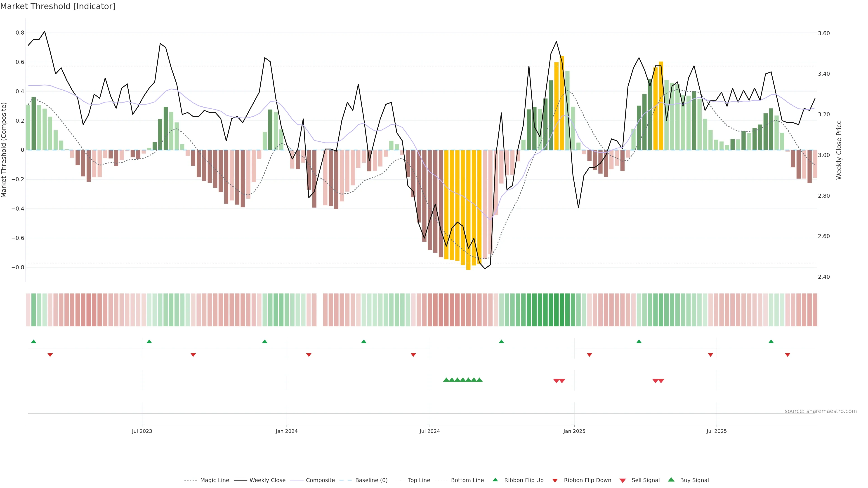Click the Jan 2025 x-axis label

coord(574,431)
